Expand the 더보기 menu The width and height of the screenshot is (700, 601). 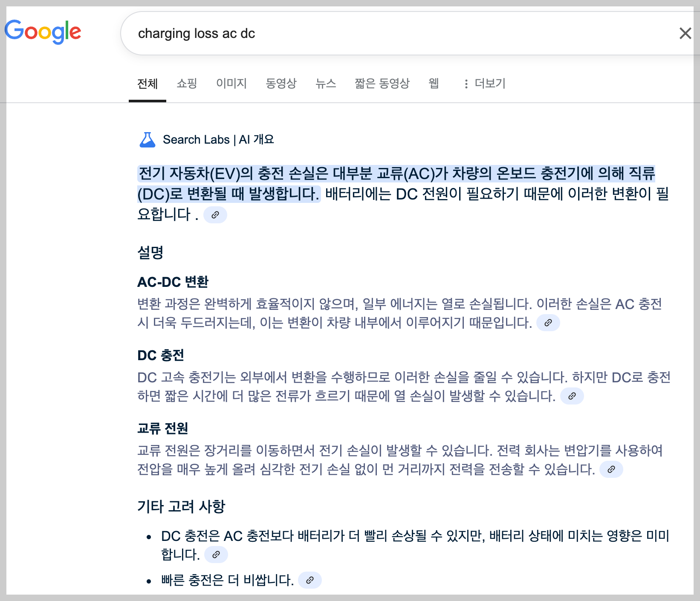coord(485,84)
